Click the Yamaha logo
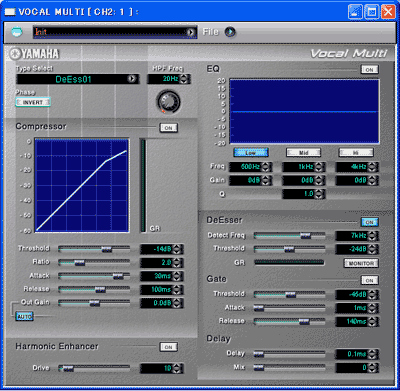 pos(34,54)
